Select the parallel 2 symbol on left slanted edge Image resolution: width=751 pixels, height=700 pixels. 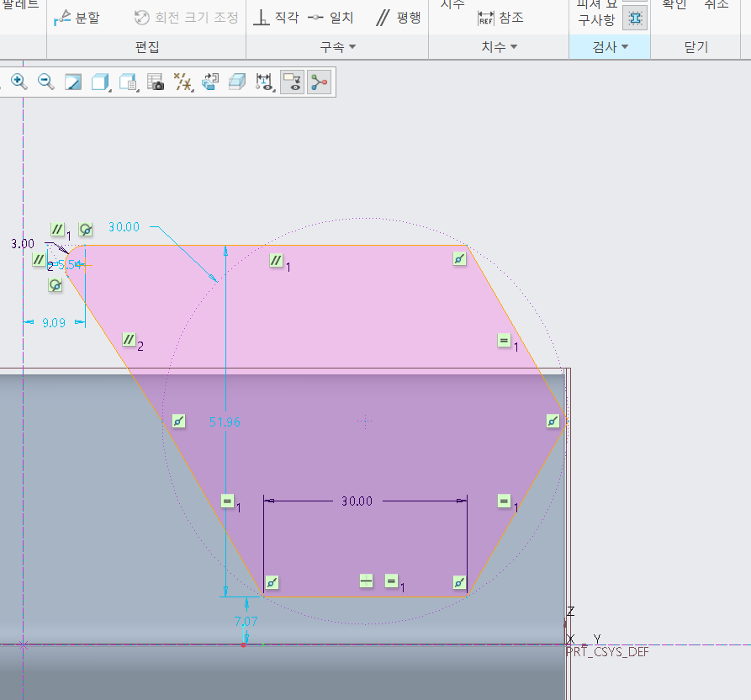pyautogui.click(x=129, y=339)
